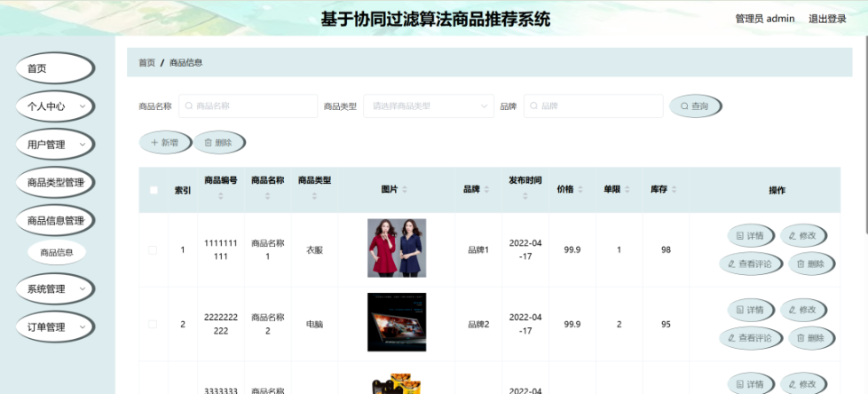Collapse the 商品信息管理 sidebar menu
868x394 pixels.
click(55, 221)
